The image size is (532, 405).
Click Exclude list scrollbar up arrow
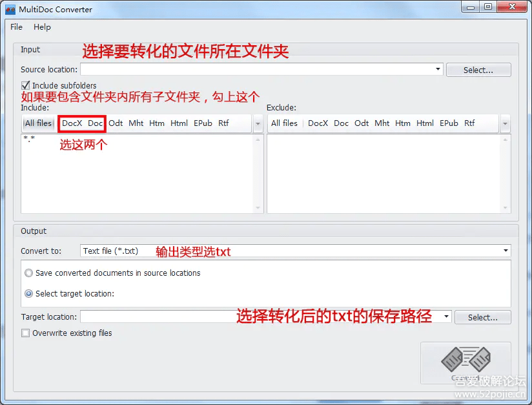pos(505,139)
